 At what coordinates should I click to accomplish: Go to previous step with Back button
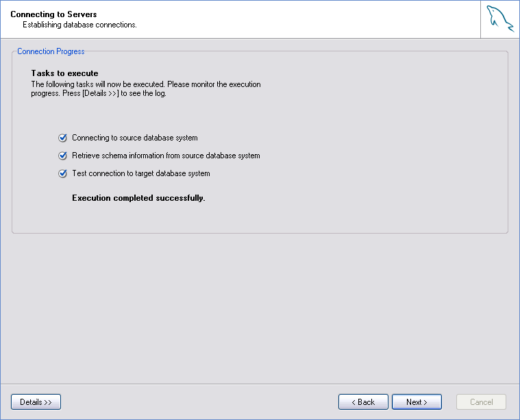363,402
